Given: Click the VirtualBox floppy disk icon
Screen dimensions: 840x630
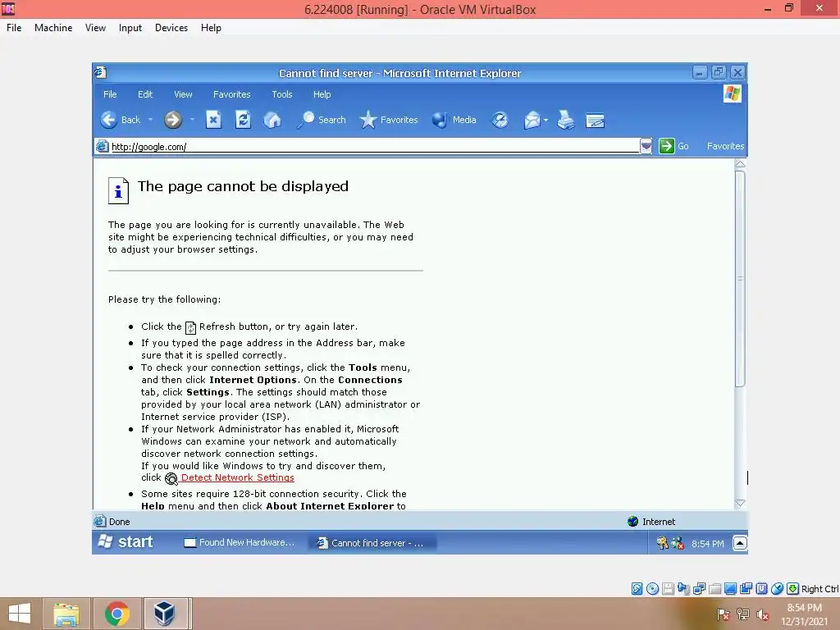Looking at the screenshot, I should pos(668,589).
